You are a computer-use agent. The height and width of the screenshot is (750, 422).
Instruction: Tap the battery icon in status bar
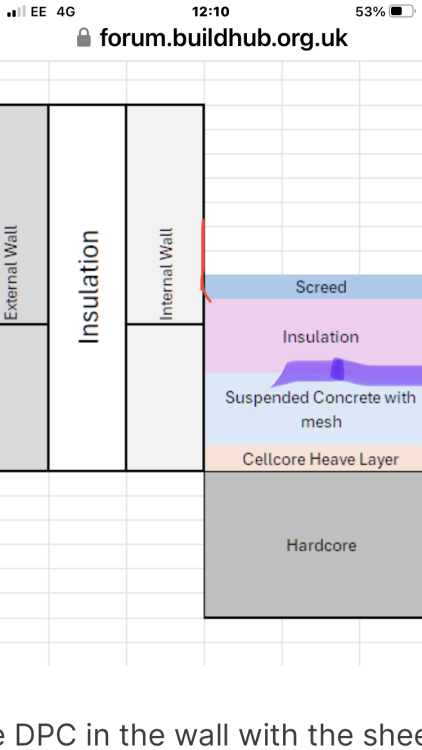tap(402, 11)
